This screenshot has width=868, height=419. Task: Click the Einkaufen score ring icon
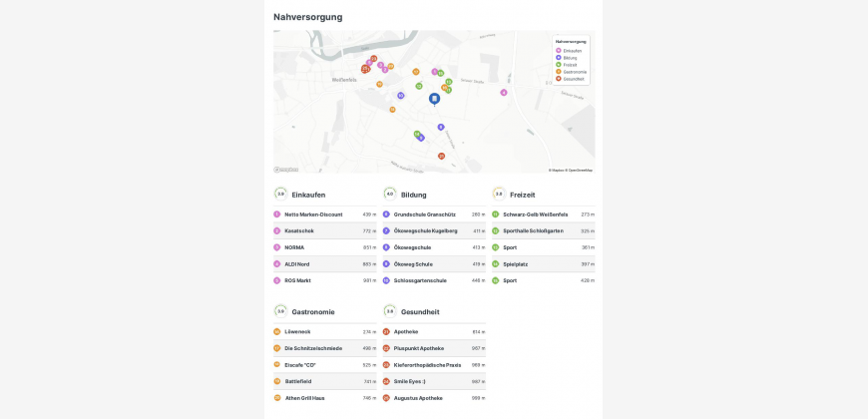pyautogui.click(x=280, y=195)
